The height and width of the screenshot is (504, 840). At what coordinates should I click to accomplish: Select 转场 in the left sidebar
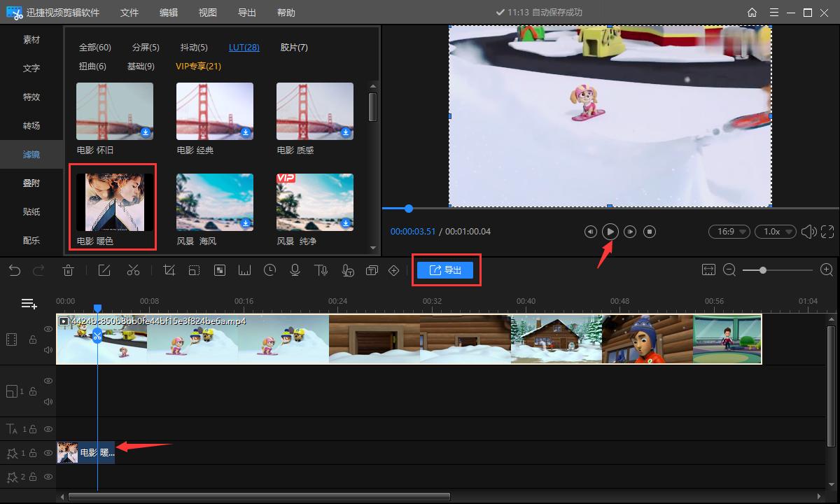[x=31, y=126]
